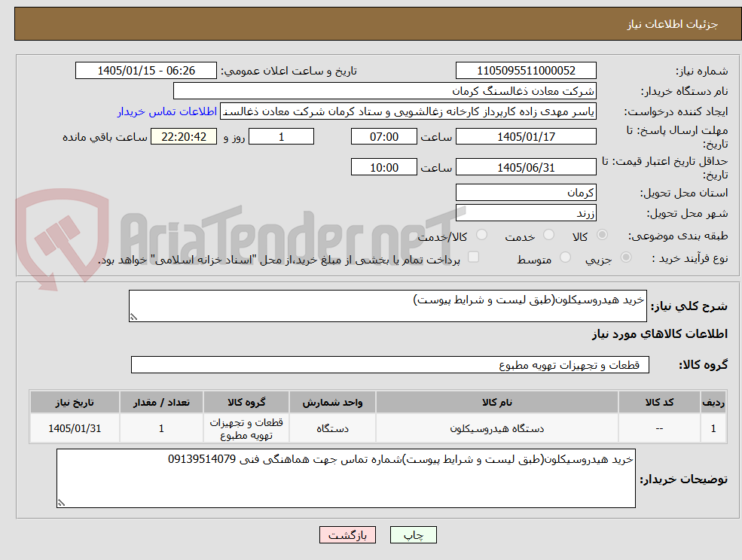Click the واحد شمارش column header
Screen dimensions: 742x560
pos(332,403)
